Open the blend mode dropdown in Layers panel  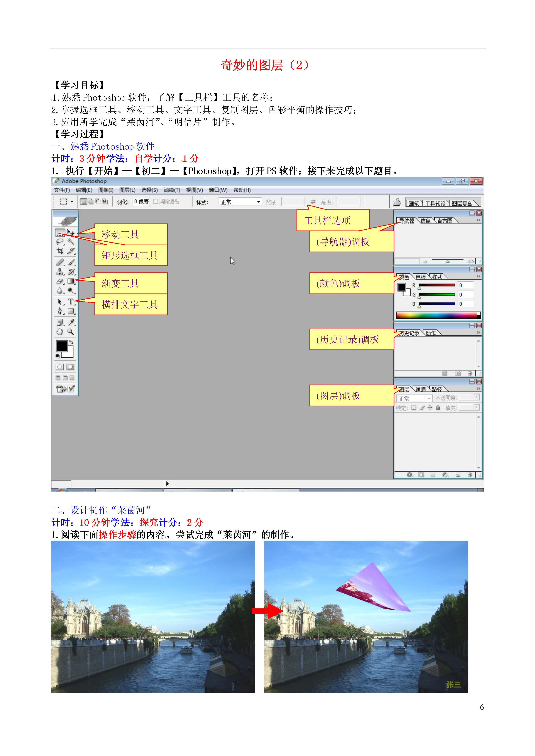(414, 398)
